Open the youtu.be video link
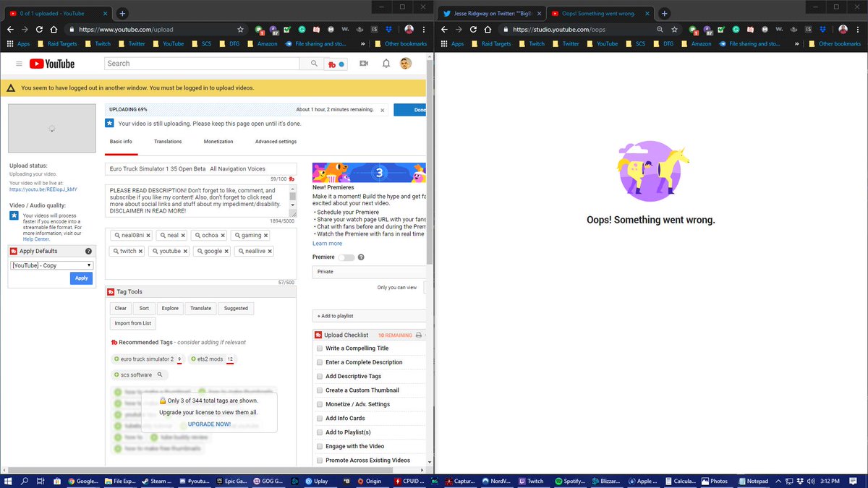868x488 pixels. pyautogui.click(x=43, y=189)
